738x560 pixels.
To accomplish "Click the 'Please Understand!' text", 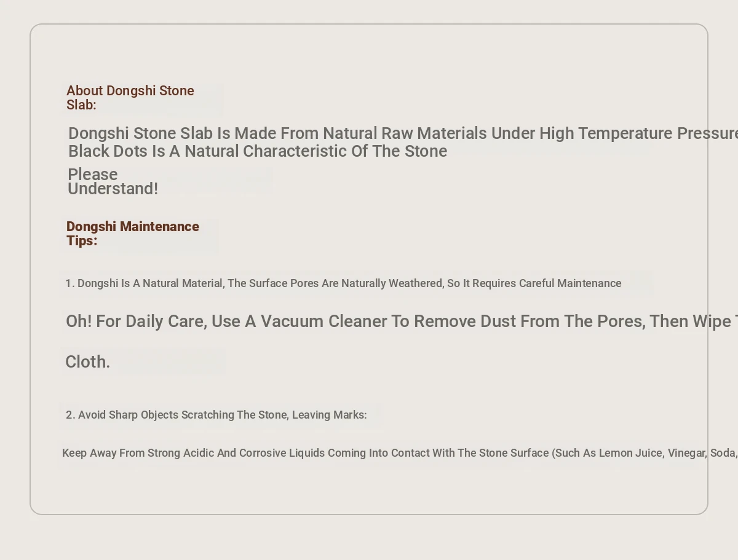I will point(113,181).
